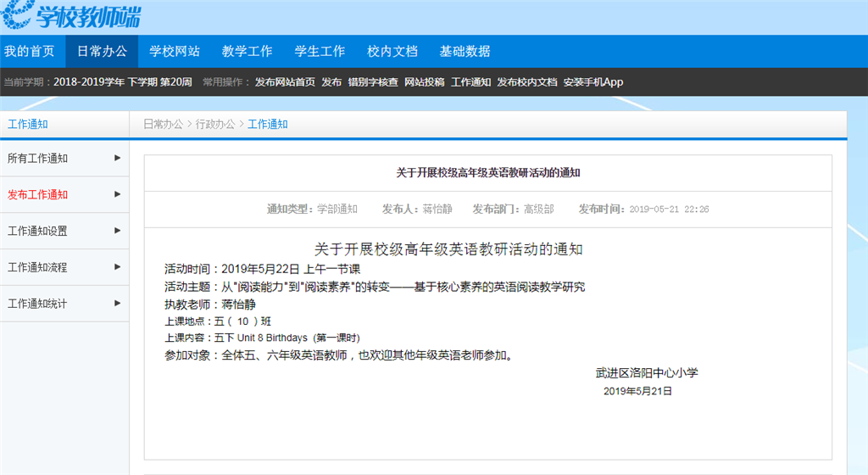Switch to the 学生工作 tab
The width and height of the screenshot is (868, 475).
pyautogui.click(x=320, y=52)
